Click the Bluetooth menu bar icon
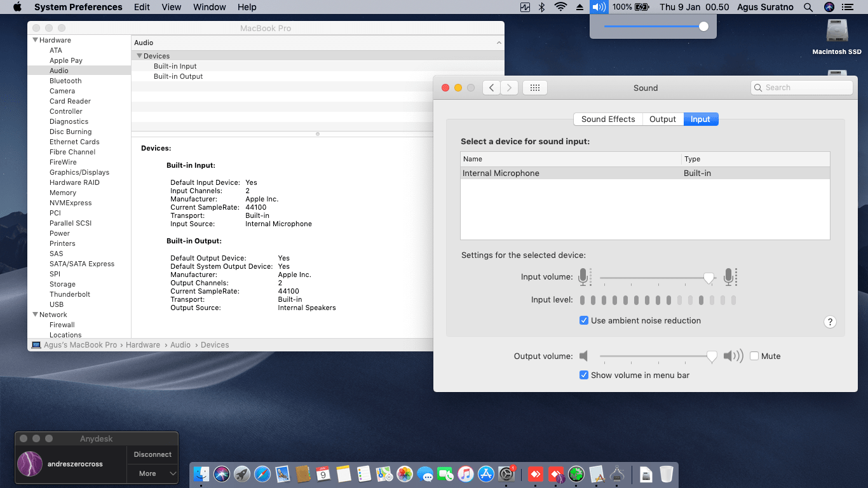The width and height of the screenshot is (868, 488). pos(542,7)
